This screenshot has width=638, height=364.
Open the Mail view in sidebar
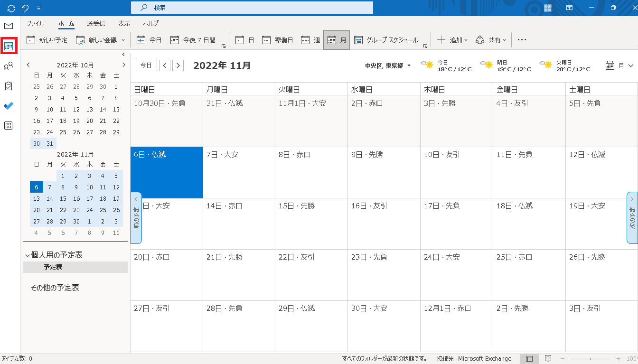9,26
